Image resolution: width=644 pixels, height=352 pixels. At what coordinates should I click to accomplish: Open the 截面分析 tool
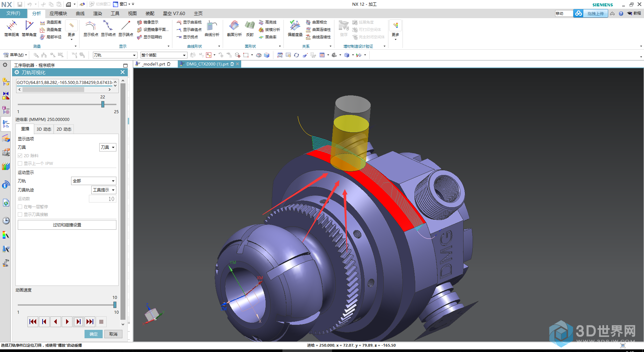[x=234, y=28]
